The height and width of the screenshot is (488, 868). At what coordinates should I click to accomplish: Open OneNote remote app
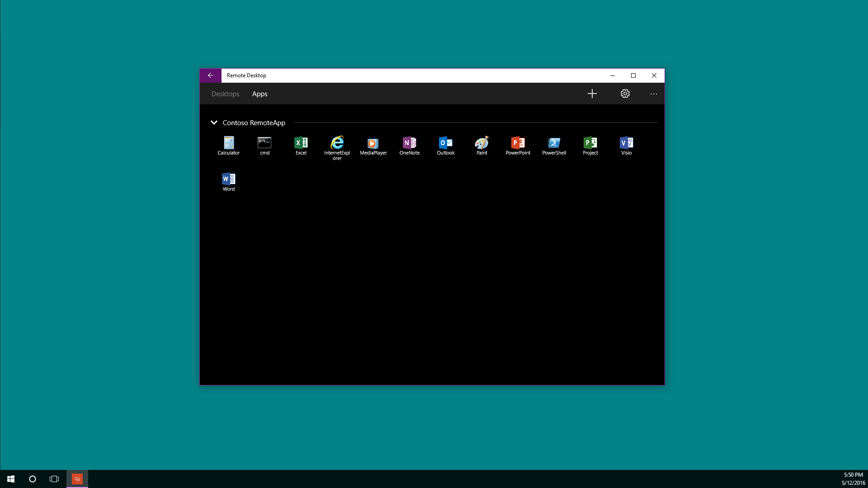click(410, 145)
